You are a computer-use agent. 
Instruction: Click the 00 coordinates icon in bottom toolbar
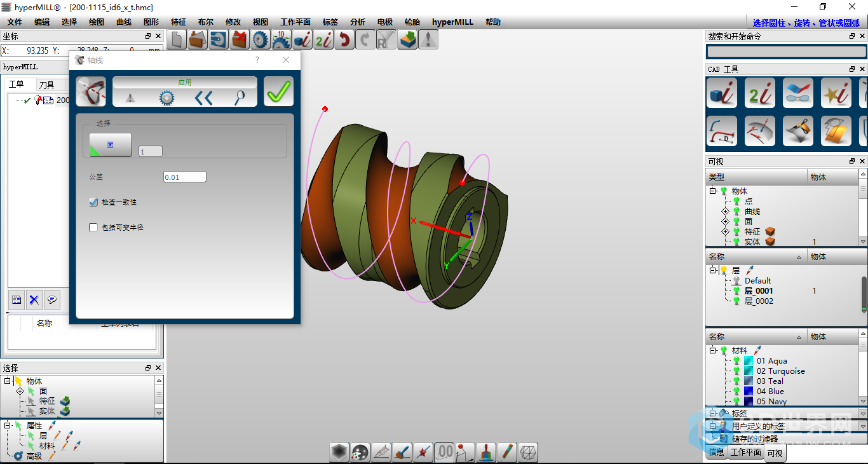pyautogui.click(x=444, y=453)
